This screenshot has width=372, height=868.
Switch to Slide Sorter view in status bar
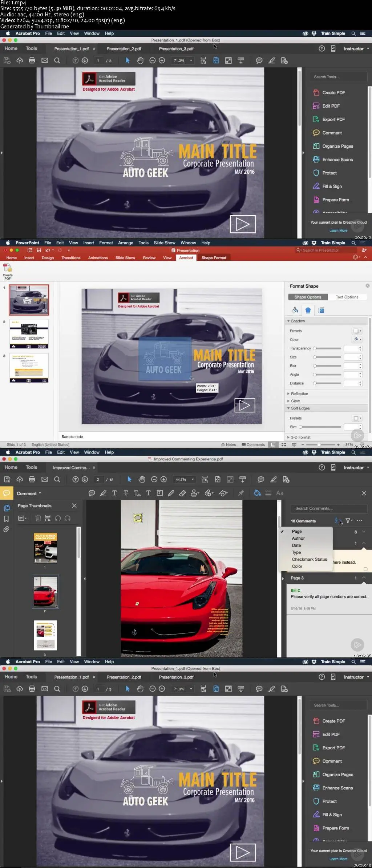[284, 444]
